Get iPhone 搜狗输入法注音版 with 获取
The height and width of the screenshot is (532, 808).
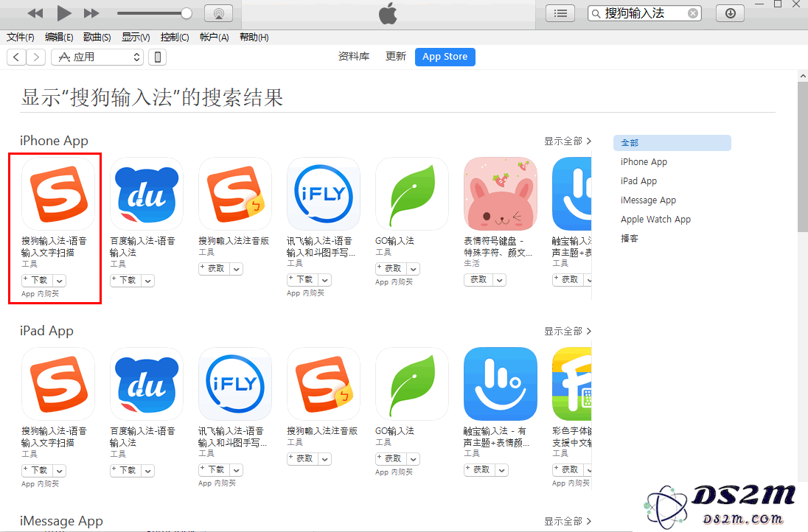(x=213, y=268)
